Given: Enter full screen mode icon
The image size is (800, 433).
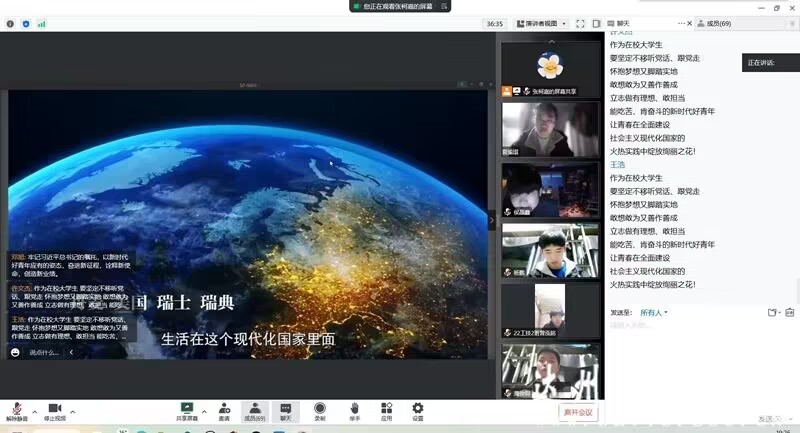Looking at the screenshot, I should tap(580, 23).
